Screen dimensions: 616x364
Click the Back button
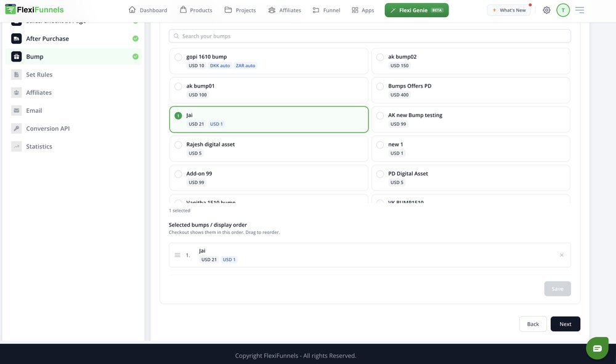533,324
